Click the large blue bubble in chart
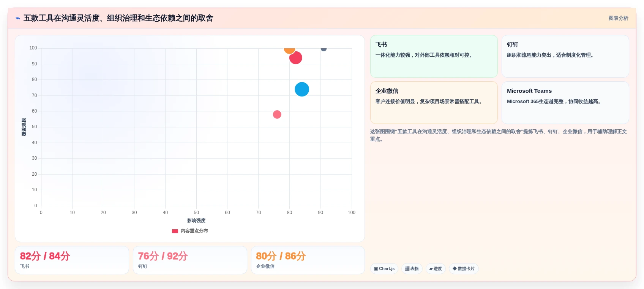 point(302,89)
